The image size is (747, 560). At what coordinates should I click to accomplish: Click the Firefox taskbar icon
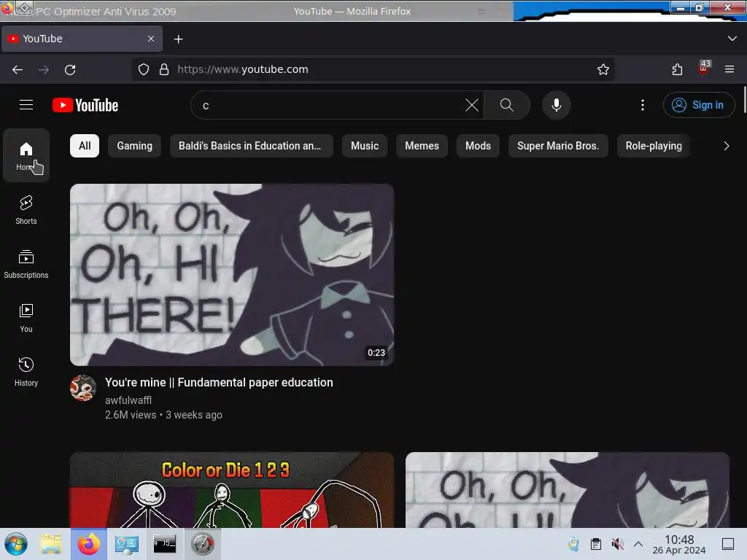88,544
